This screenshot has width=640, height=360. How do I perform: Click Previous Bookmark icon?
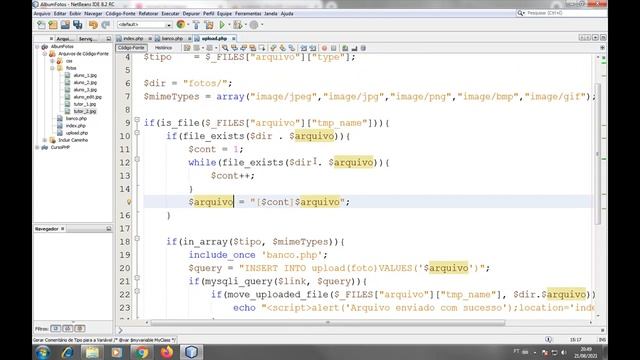tap(273, 48)
